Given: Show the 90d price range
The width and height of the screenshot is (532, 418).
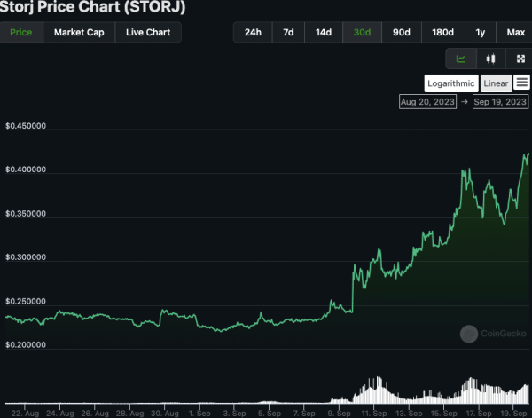Looking at the screenshot, I should click(x=401, y=33).
